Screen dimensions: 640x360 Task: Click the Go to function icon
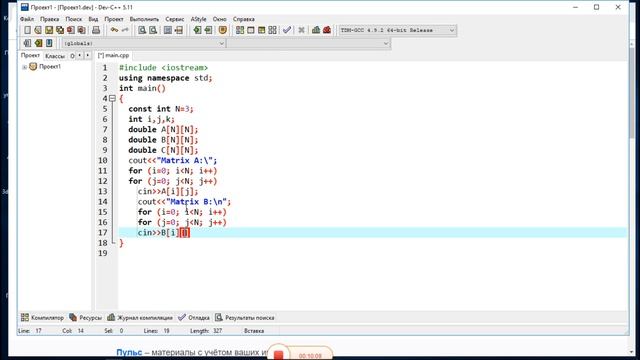click(168, 30)
